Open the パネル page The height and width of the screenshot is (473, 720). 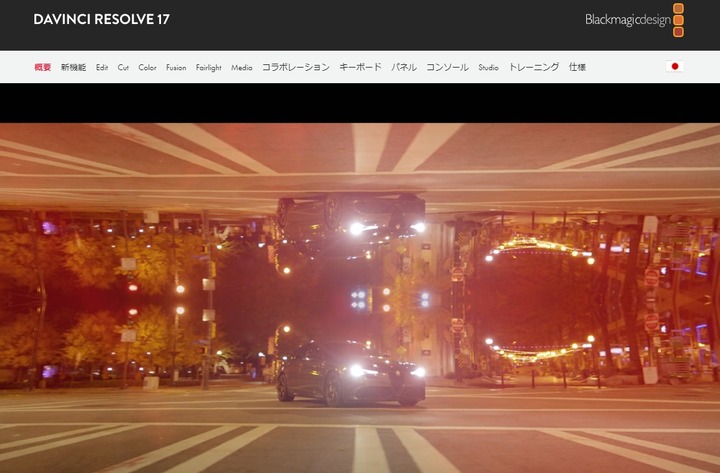point(404,67)
